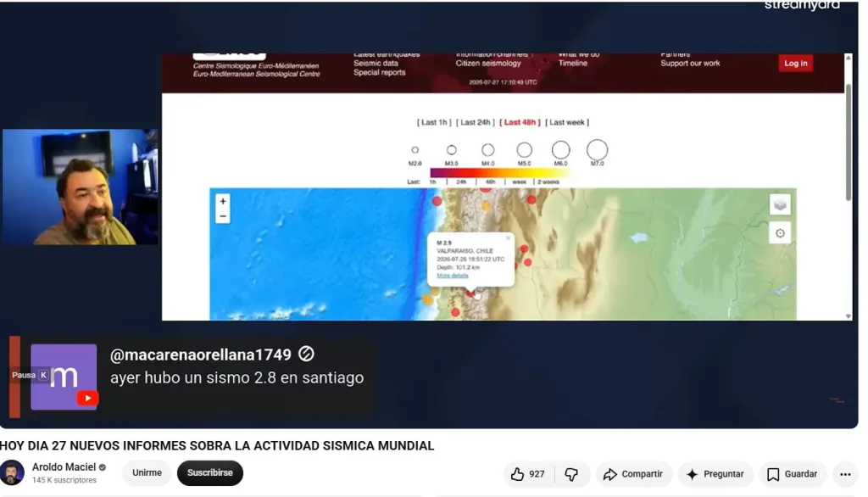
Task: Click the page vertical scrollbar thumb
Action: click(x=848, y=142)
